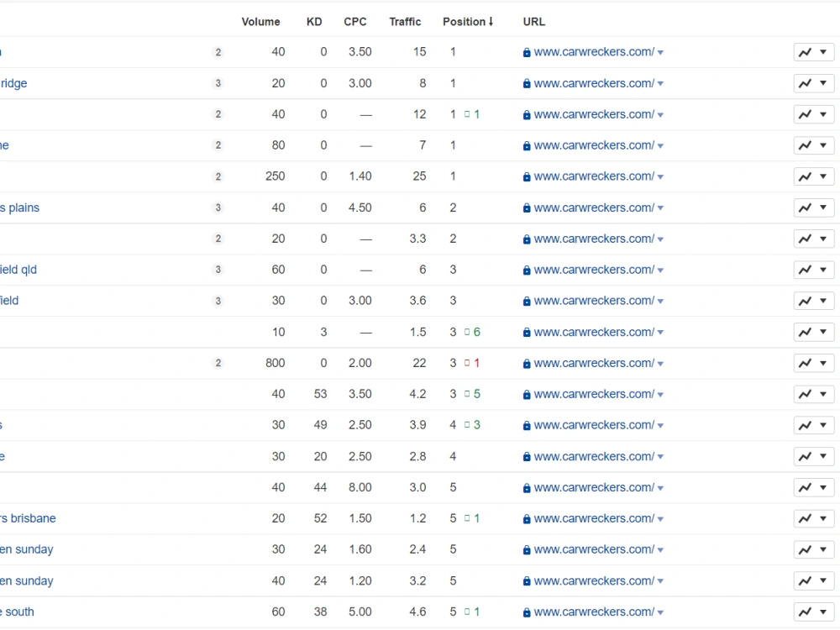Image resolution: width=840 pixels, height=630 pixels.
Task: Open chart button for volume 80 row
Action: [x=805, y=145]
